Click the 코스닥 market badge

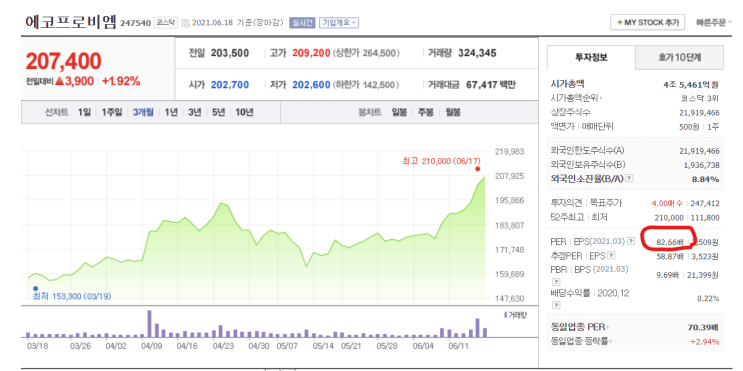pos(165,22)
